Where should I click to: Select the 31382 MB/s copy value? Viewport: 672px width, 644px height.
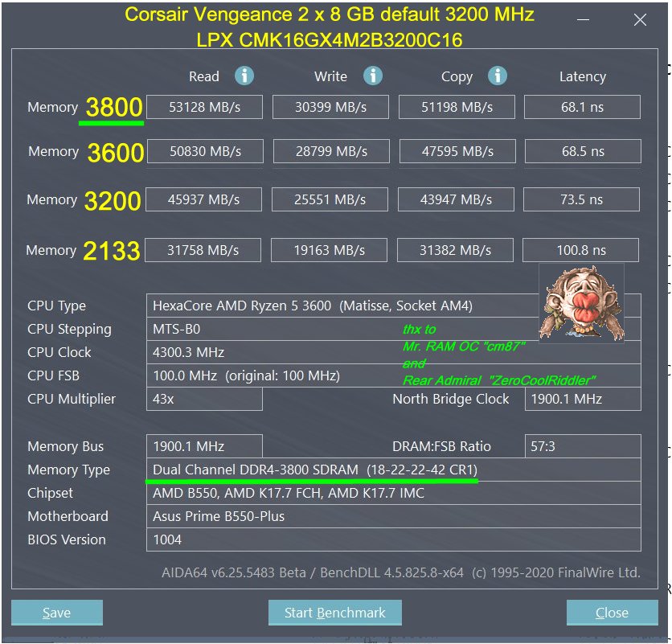(455, 250)
